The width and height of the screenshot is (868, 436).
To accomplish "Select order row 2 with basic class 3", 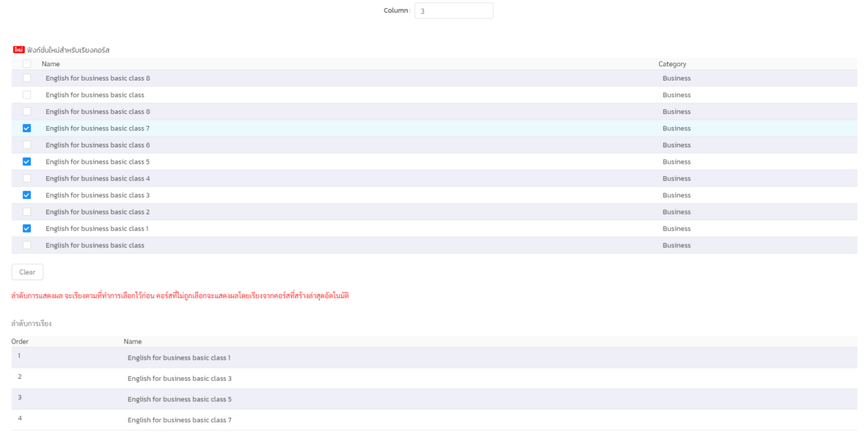I will click(x=179, y=378).
